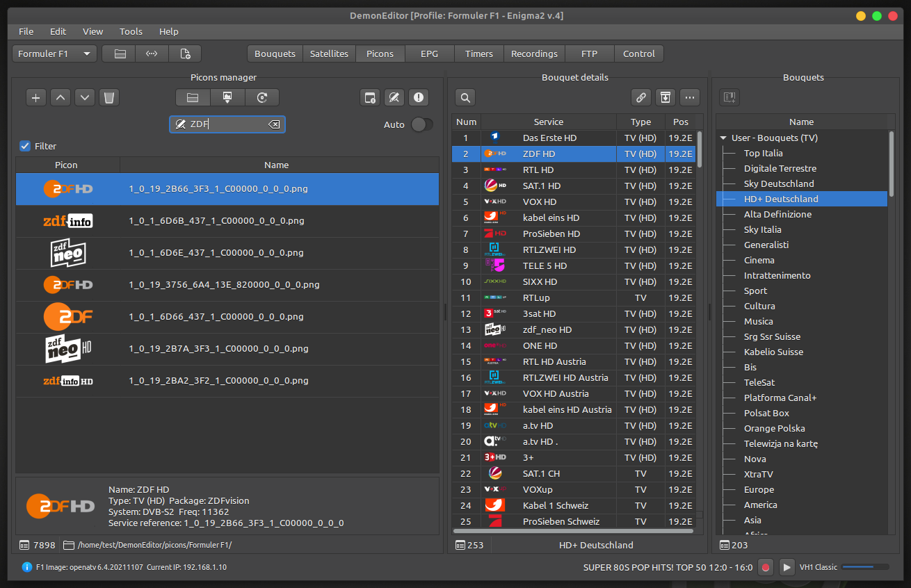Select Sky Italia in bouquets list
This screenshot has width=911, height=588.
tap(762, 229)
